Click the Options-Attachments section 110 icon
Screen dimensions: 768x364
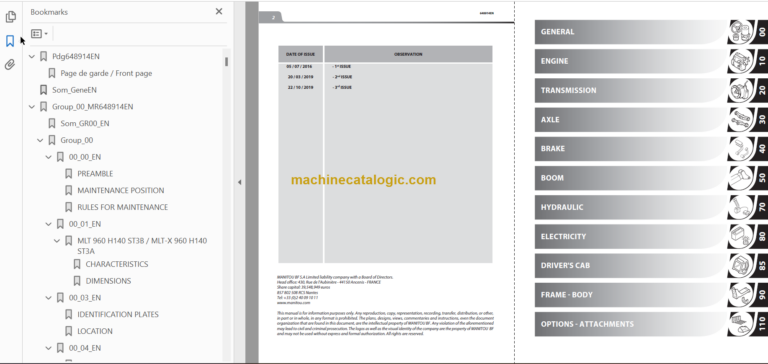coord(741,324)
